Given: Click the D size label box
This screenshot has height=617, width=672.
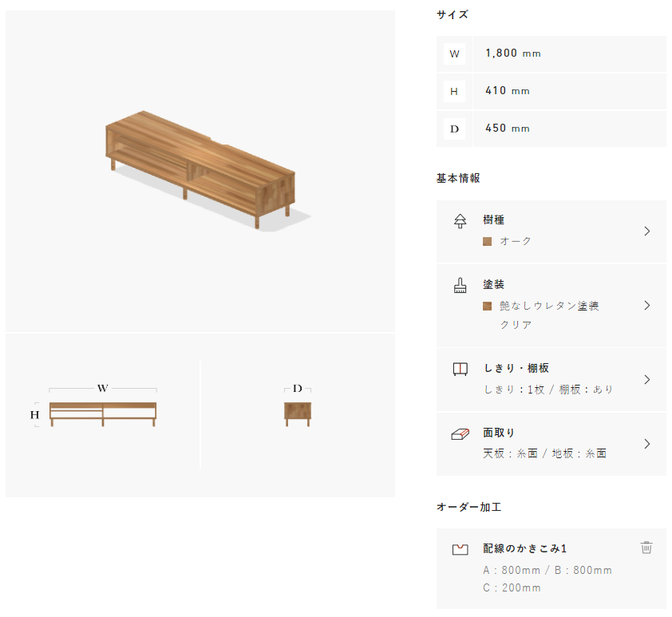Looking at the screenshot, I should pyautogui.click(x=454, y=129).
